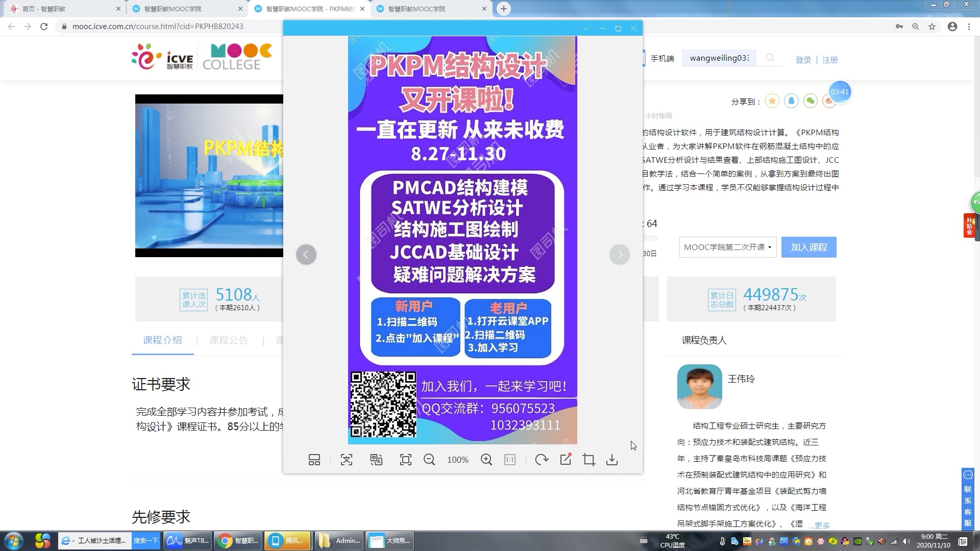Click the search magnifier next to username field

pyautogui.click(x=770, y=58)
